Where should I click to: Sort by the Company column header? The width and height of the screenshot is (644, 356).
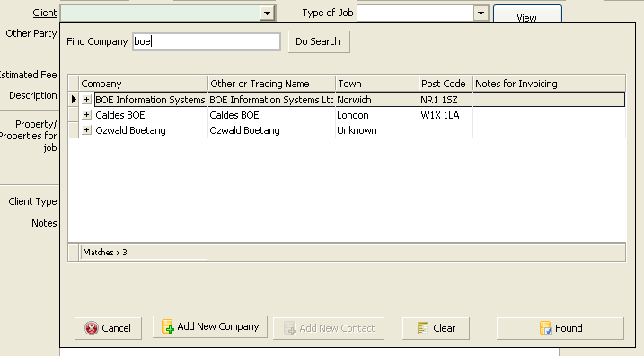(x=144, y=84)
